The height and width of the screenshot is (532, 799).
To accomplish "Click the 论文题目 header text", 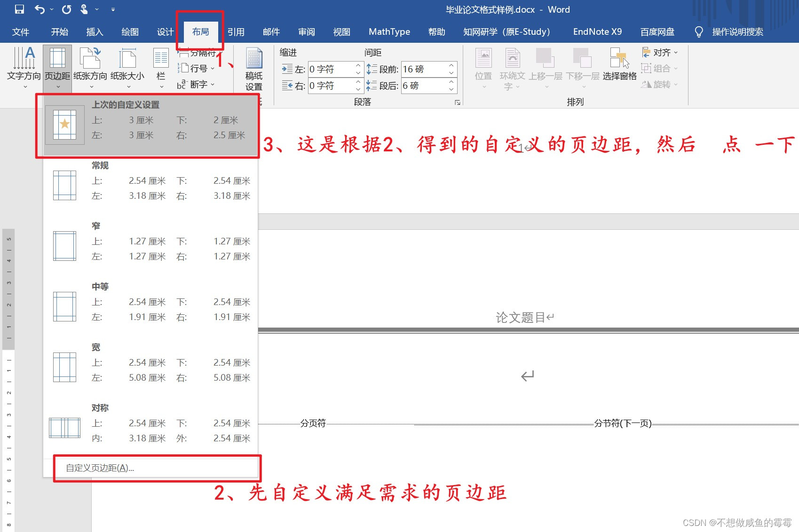I will [521, 318].
